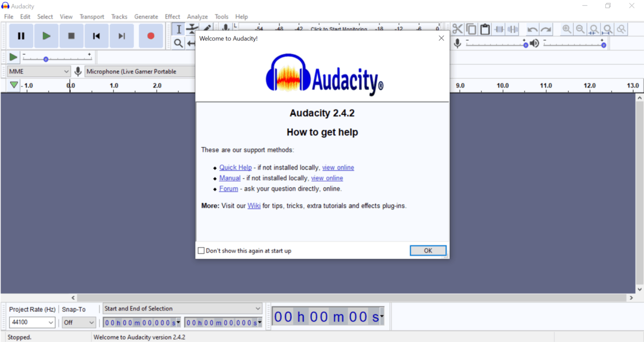
Task: Click the green timeline options triangle
Action: 14,85
